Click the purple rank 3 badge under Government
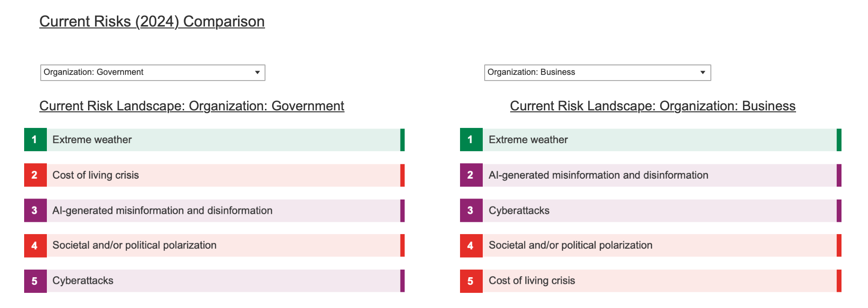 [35, 210]
